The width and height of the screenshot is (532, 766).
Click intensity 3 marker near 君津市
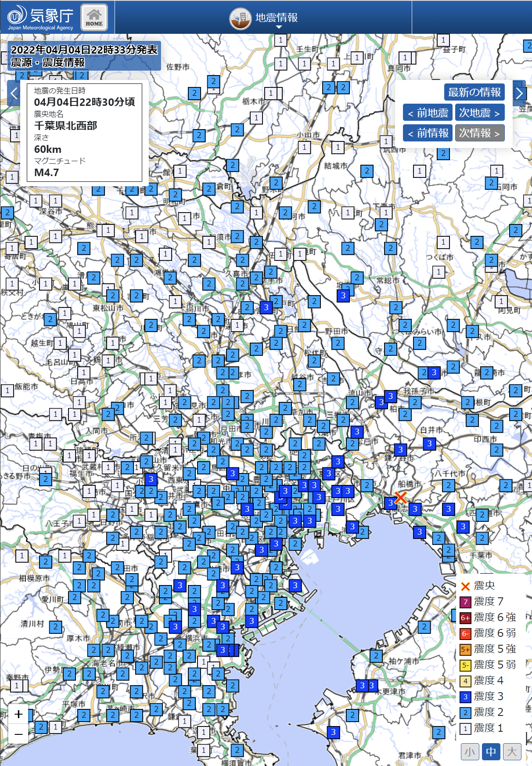click(x=333, y=732)
